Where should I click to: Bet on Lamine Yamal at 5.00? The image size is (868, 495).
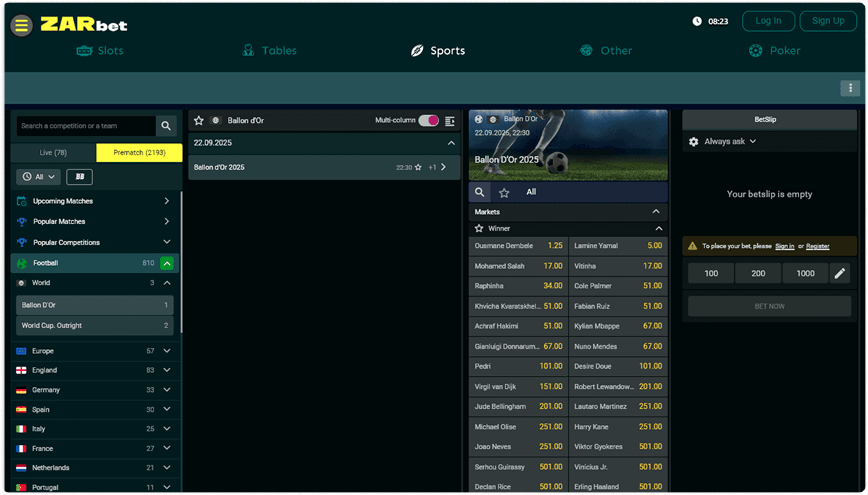click(x=618, y=246)
